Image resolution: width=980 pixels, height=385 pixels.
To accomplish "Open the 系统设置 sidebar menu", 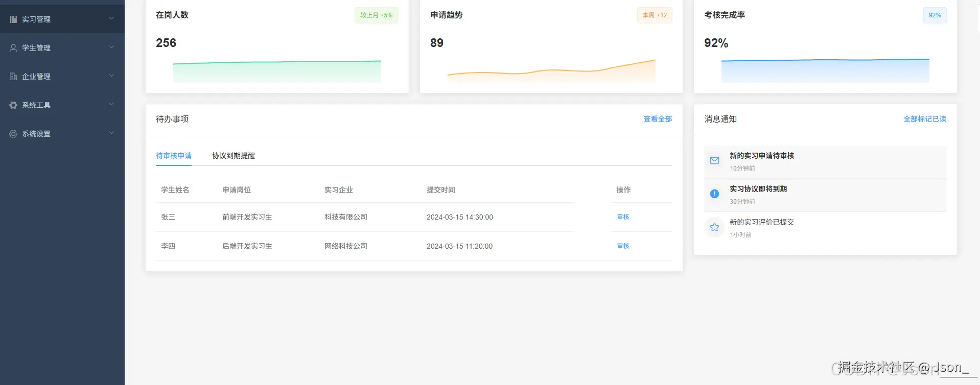I will (x=62, y=134).
